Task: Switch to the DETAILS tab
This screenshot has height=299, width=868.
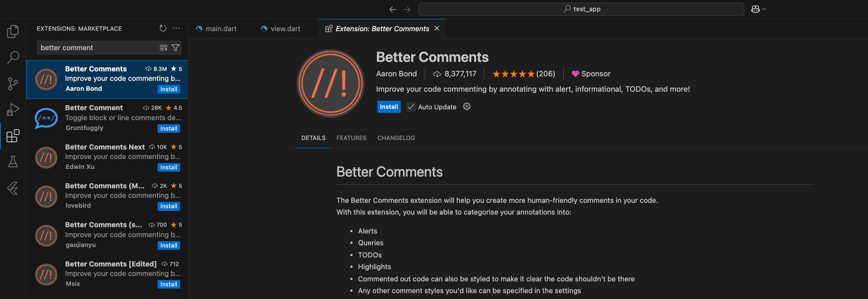Action: tap(313, 138)
